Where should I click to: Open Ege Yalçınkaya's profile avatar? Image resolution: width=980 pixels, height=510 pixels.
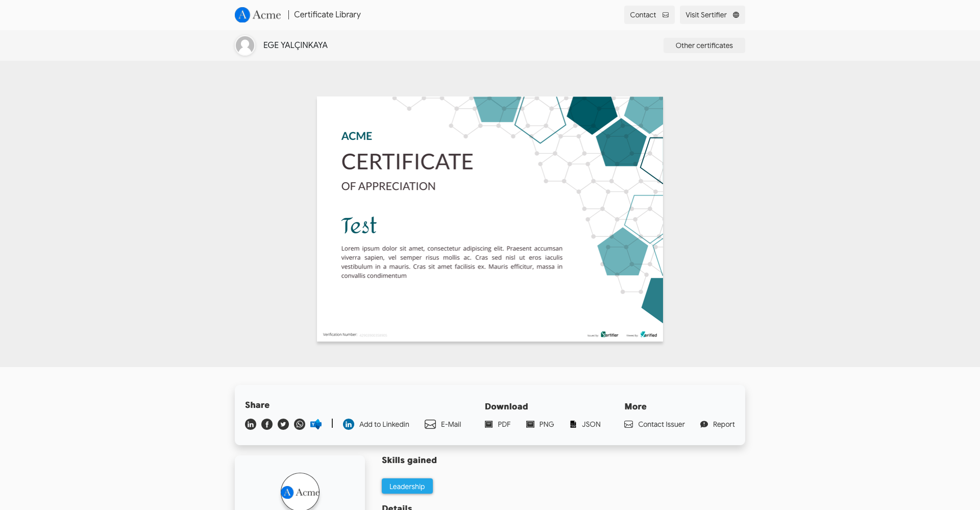coord(245,45)
